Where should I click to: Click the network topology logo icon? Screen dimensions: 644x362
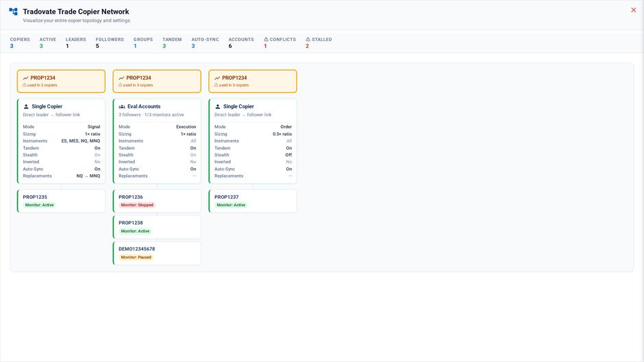click(14, 12)
